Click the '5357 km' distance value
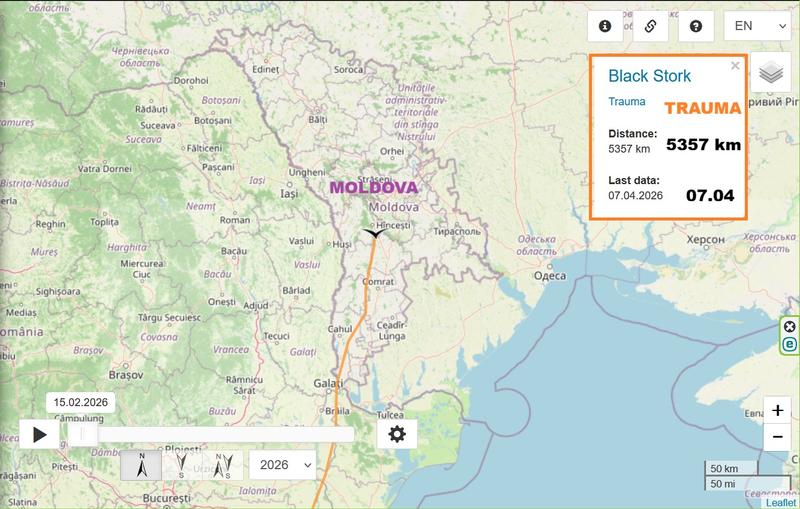This screenshot has height=509, width=800. [629, 149]
